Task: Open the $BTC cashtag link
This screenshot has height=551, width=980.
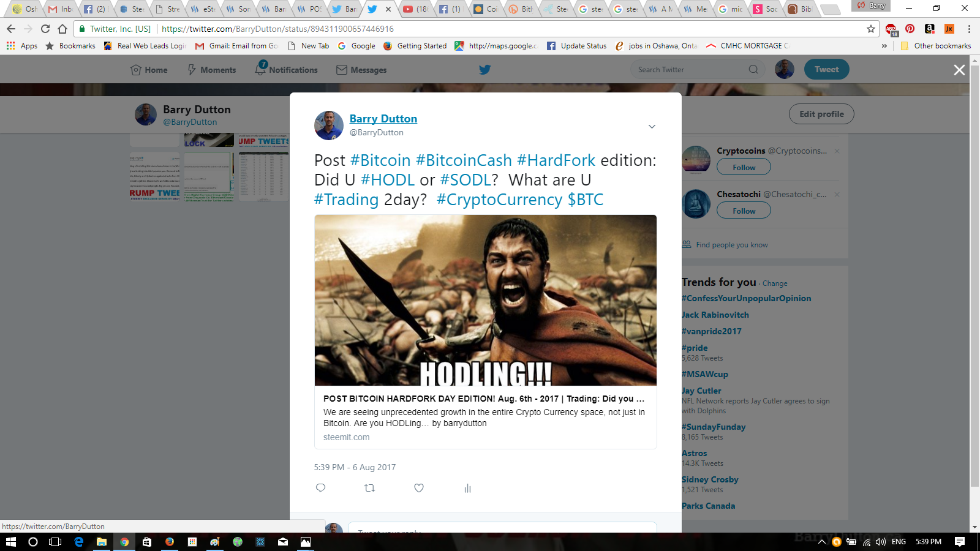Action: coord(586,200)
